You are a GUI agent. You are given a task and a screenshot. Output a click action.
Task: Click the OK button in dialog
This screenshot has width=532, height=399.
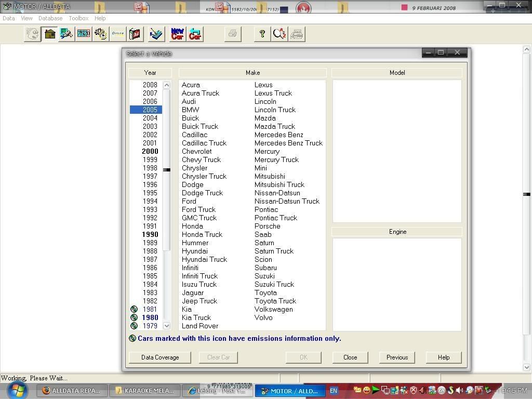coord(303,357)
